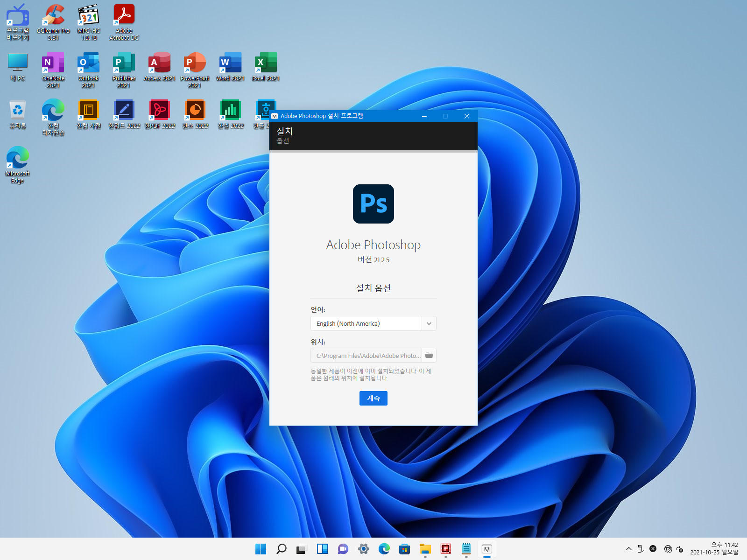The height and width of the screenshot is (560, 747).
Task: Minimize the Adobe Photoshop installer window
Action: click(x=424, y=116)
